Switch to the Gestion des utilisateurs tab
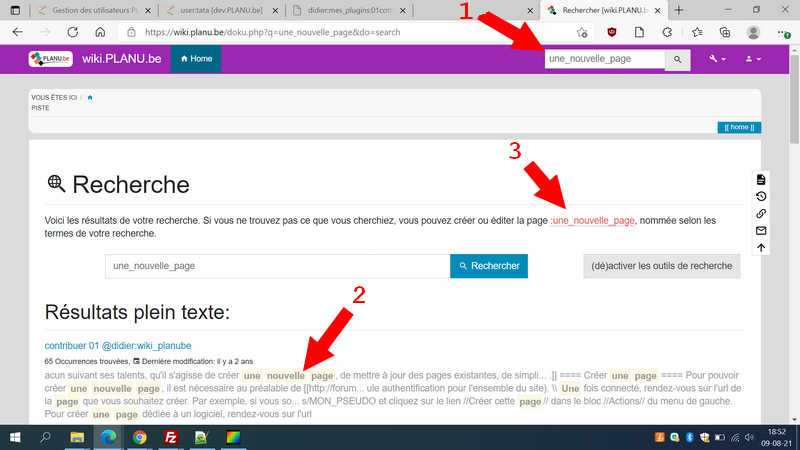 90,10
